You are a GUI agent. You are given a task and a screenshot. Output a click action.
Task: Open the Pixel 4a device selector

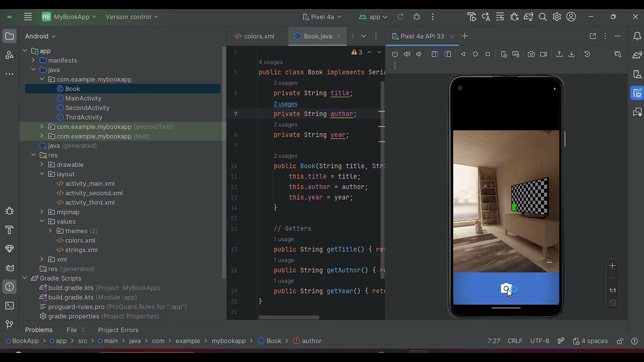coord(322,17)
